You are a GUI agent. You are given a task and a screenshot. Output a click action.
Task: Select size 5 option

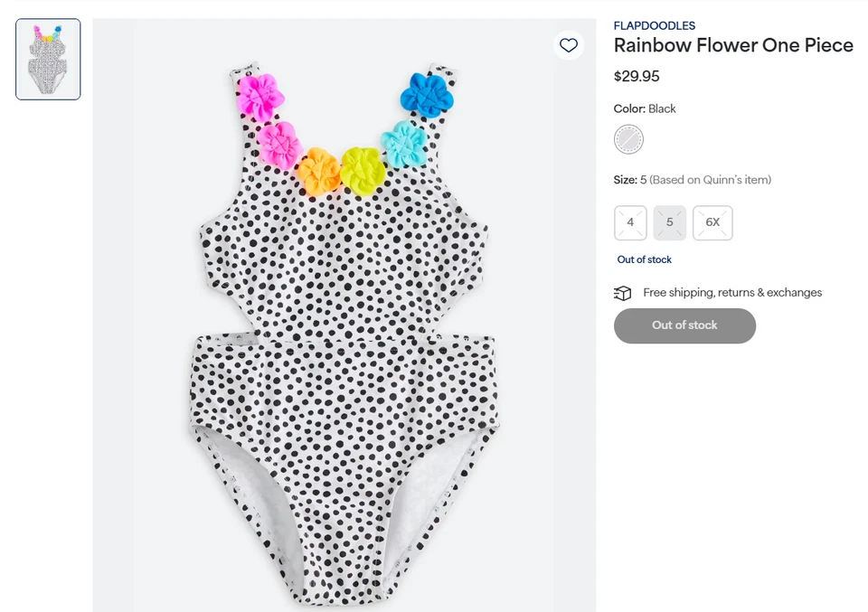coord(669,222)
